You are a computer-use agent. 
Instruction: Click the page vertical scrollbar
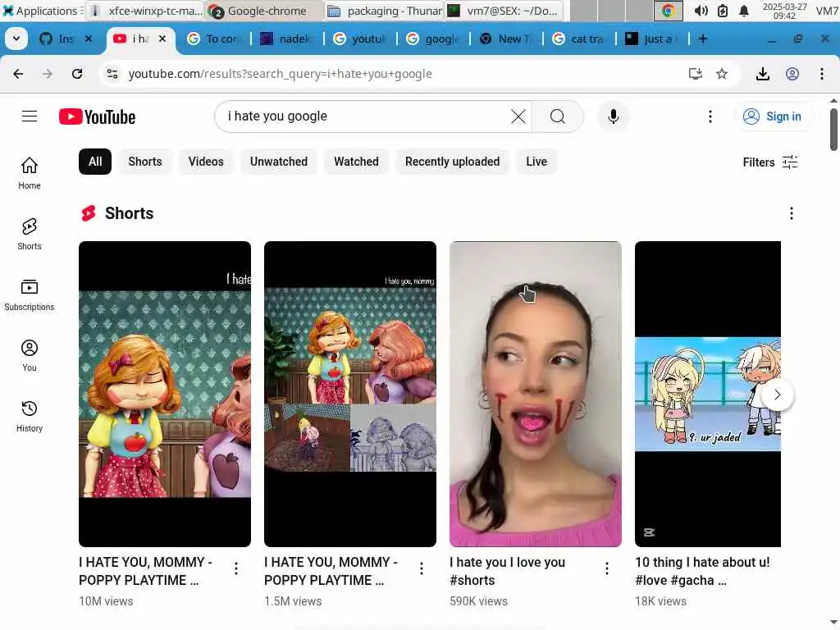pos(833,130)
